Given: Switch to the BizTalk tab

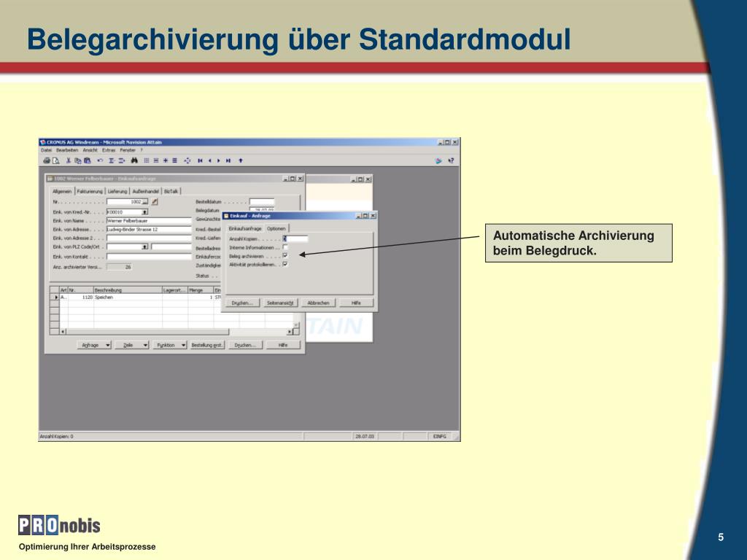Looking at the screenshot, I should [x=171, y=192].
